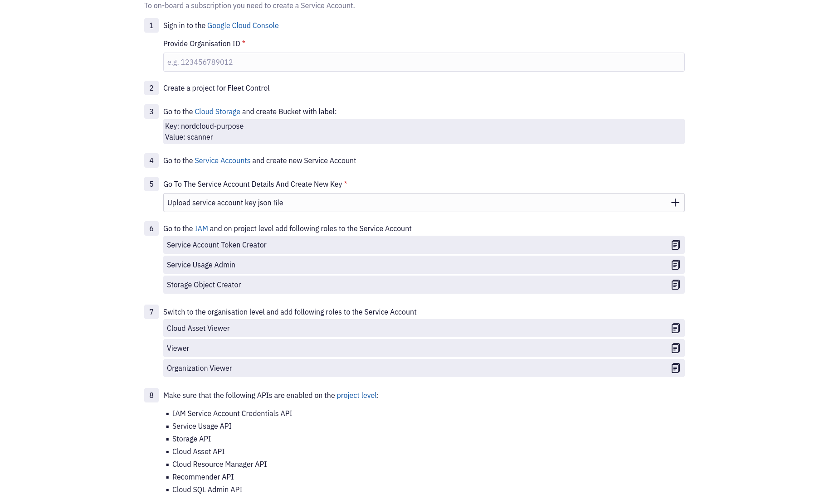This screenshot has height=504, width=829.
Task: Copy the Service Usage Admin role
Action: [675, 265]
